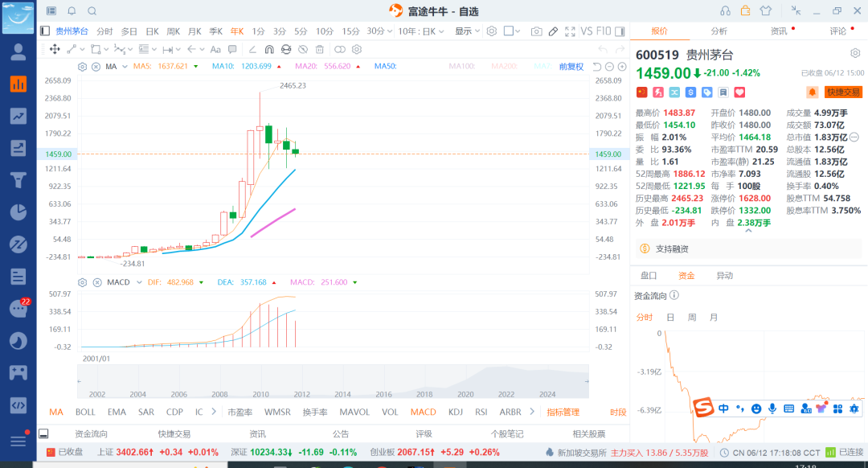Select KDJ sub indicator
868x468 pixels.
tap(456, 412)
